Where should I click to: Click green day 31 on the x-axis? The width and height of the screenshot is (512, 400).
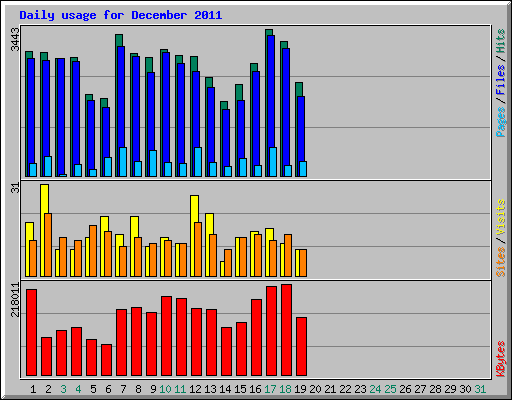pos(480,389)
